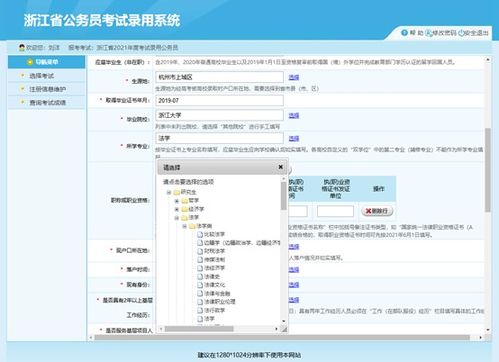Click the document icon beside 财税法学
This screenshot has width=499, height=362.
200,251
